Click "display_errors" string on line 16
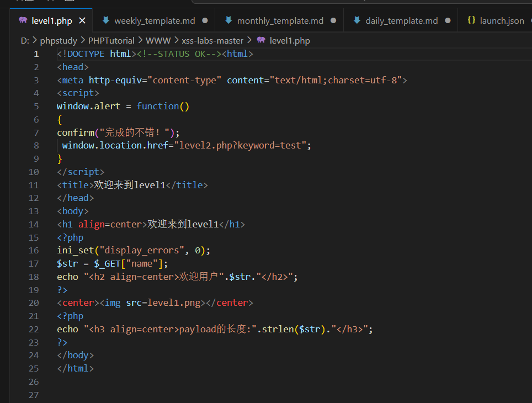The height and width of the screenshot is (403, 532). 142,251
